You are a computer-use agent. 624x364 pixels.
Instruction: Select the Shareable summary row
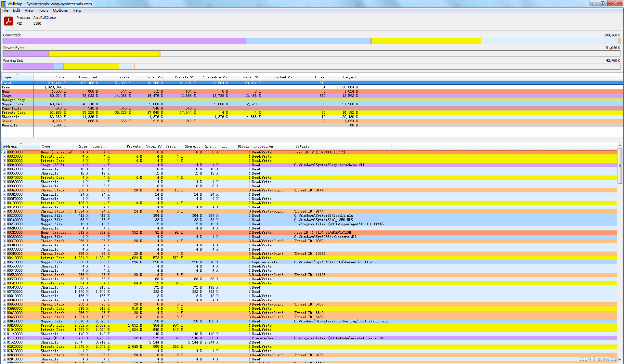[x=312, y=117]
